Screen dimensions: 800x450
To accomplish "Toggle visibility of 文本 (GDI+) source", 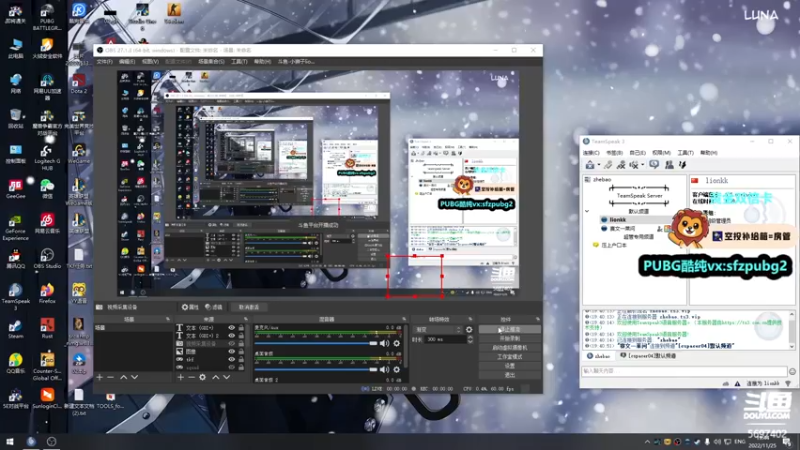I will [232, 328].
